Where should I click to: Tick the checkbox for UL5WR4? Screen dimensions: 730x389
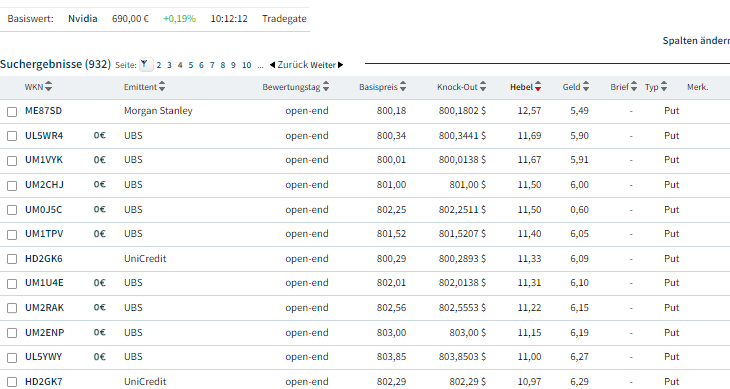tap(12, 136)
